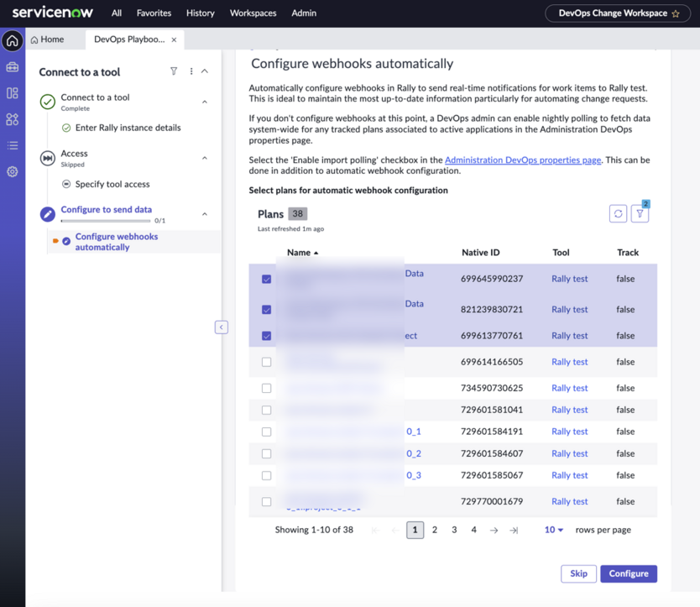
Task: Collapse the Connect to a tool playbook header
Action: click(x=205, y=71)
